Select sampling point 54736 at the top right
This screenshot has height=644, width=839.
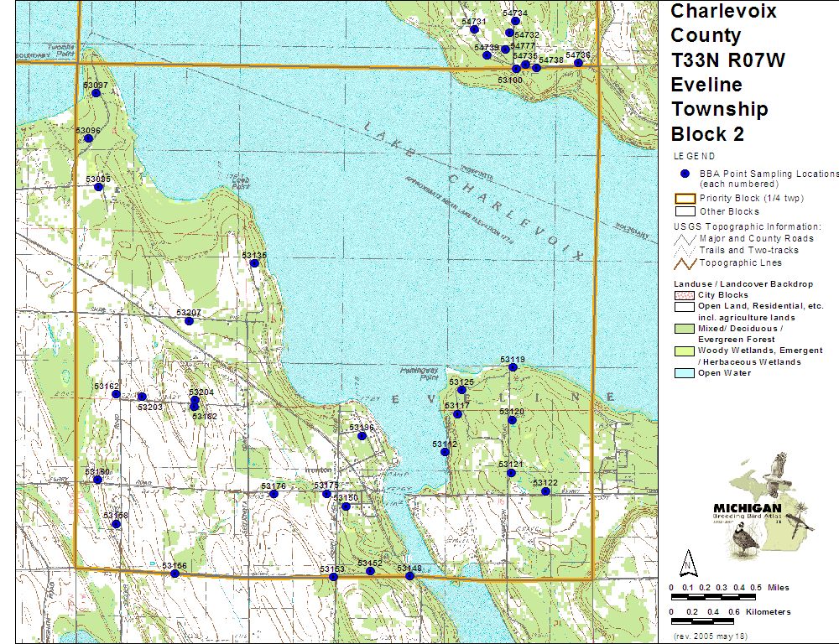click(578, 63)
